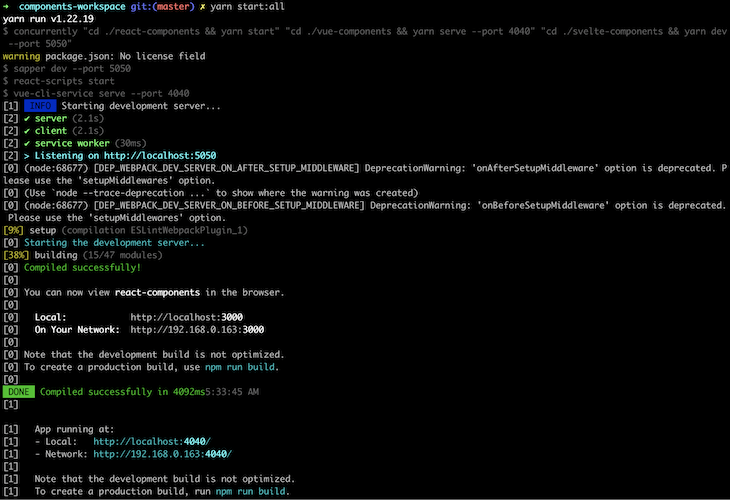Open the network URL http://192.168.0.163:3000

click(197, 330)
